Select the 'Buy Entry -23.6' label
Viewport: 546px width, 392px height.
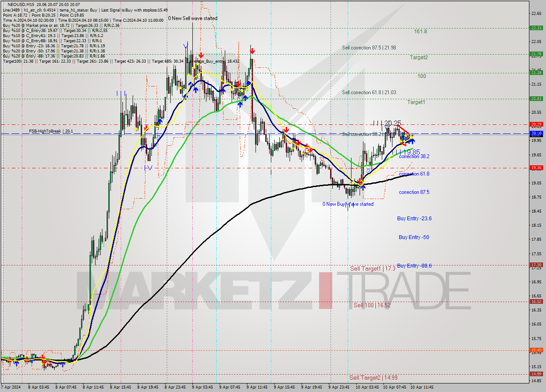tap(414, 219)
